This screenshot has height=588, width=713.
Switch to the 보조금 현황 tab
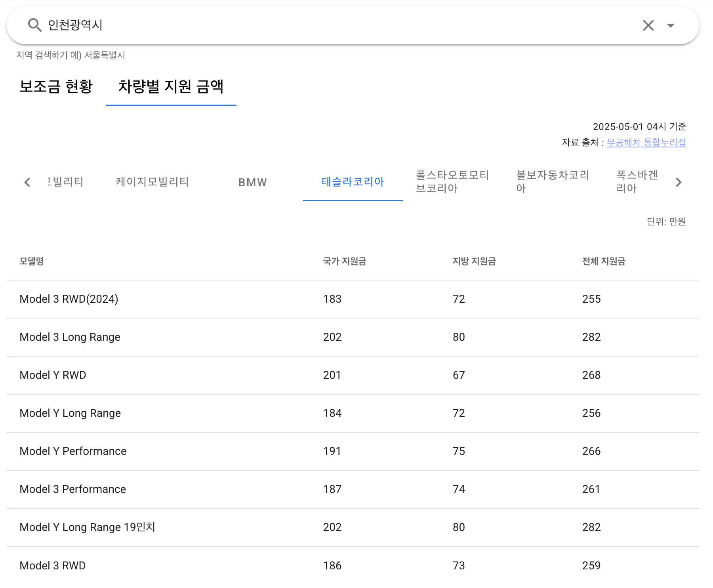(x=56, y=88)
